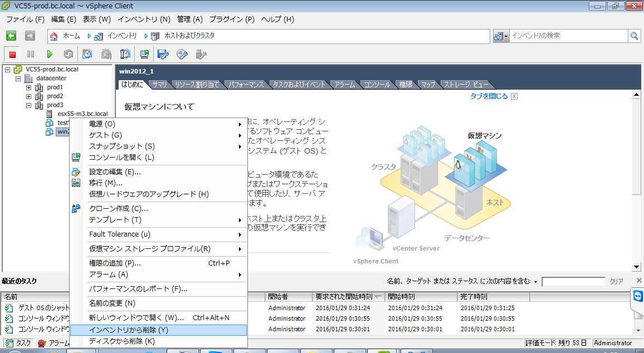Click the アラーム icon in status bar
The image size is (644, 353).
41,343
